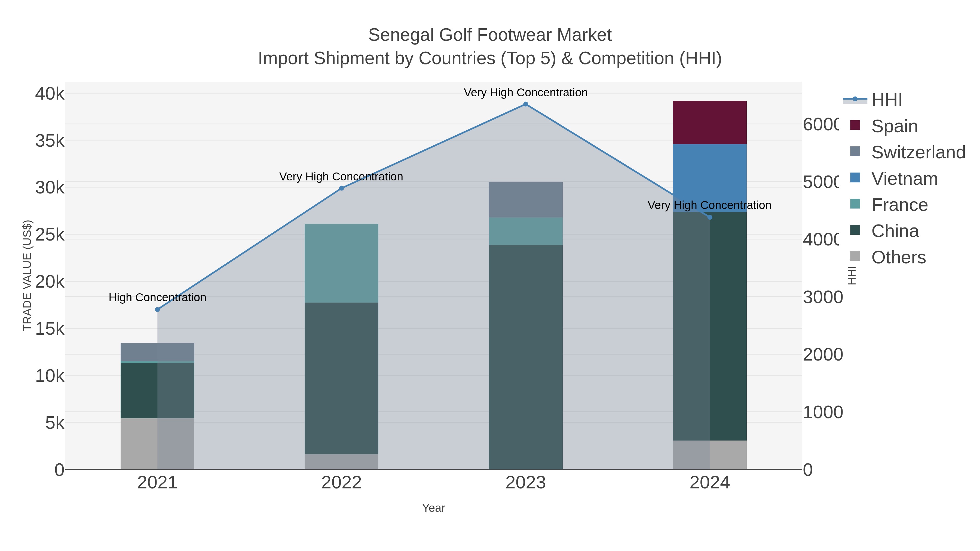The width and height of the screenshot is (980, 551).
Task: Click the China segment of 2024 bar
Action: pos(710,326)
